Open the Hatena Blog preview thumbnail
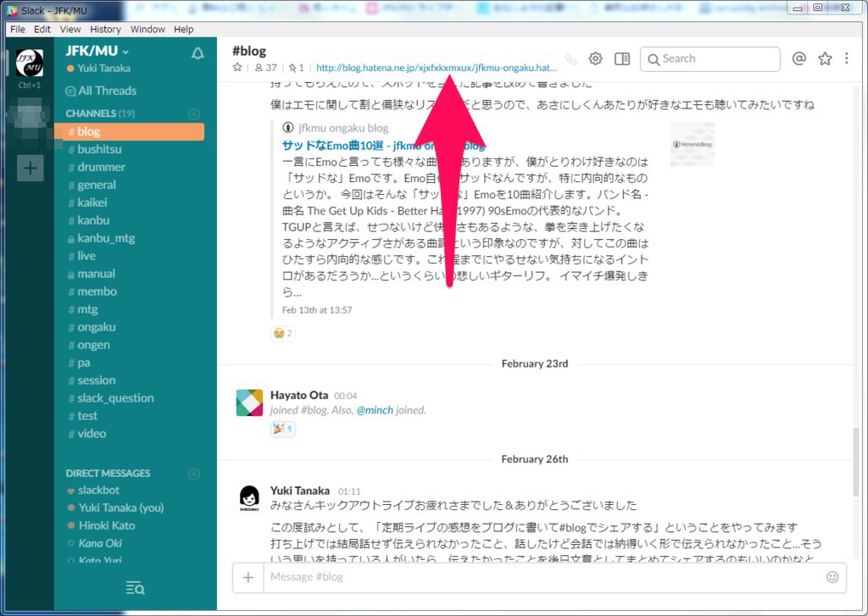Image resolution: width=868 pixels, height=616 pixels. [692, 144]
